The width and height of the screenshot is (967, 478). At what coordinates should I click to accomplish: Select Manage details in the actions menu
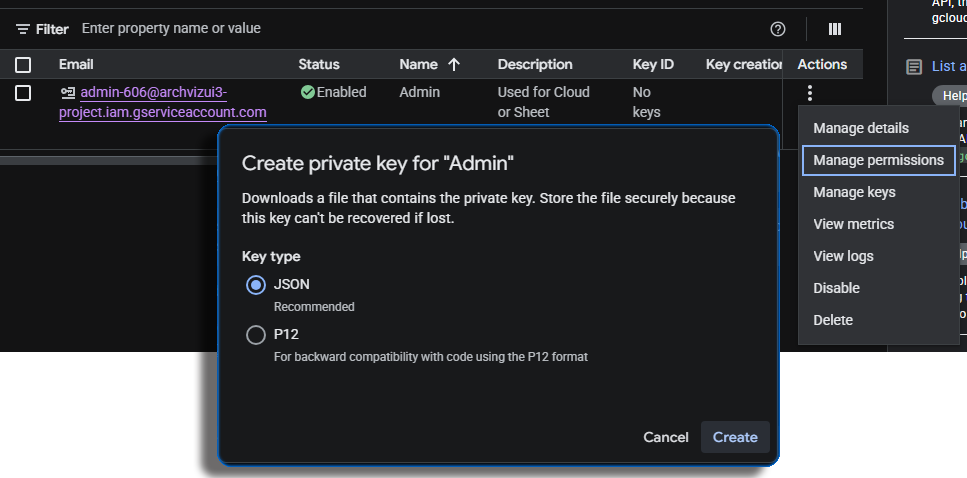click(x=861, y=128)
